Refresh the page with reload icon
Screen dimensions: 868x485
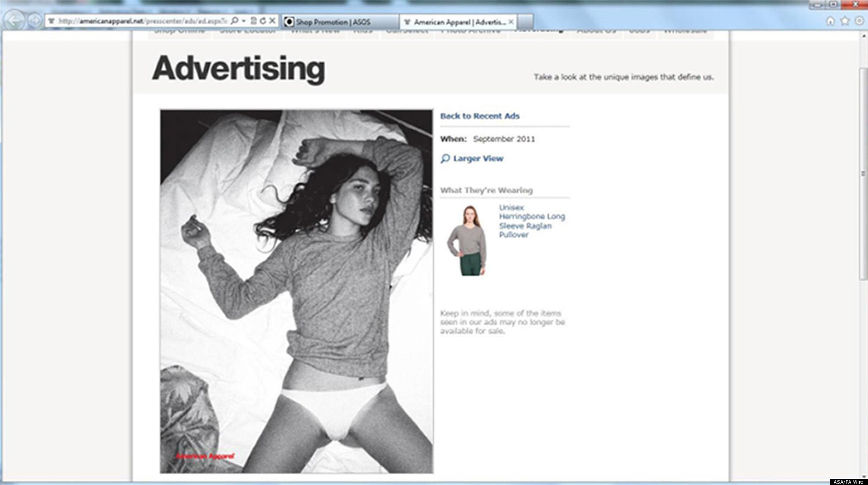[x=263, y=21]
